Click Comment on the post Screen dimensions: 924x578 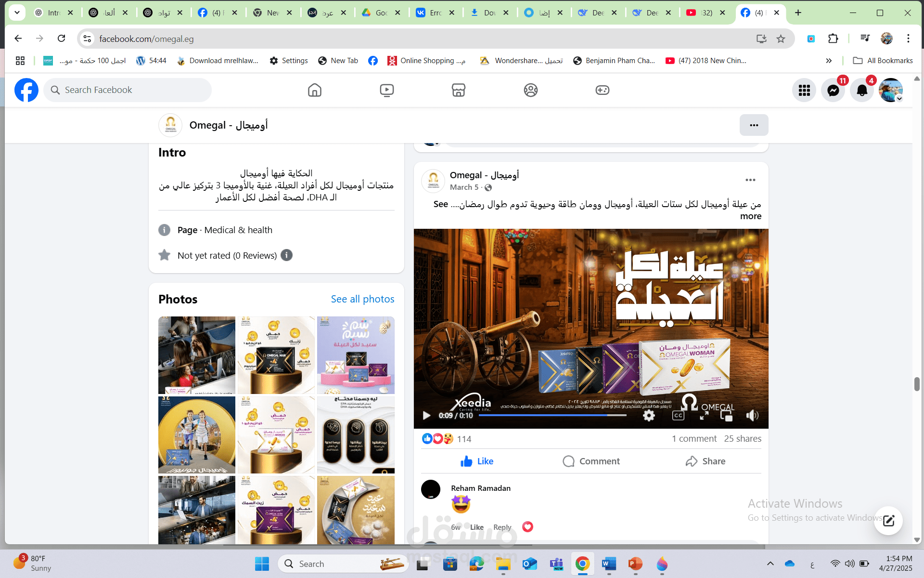pos(591,461)
